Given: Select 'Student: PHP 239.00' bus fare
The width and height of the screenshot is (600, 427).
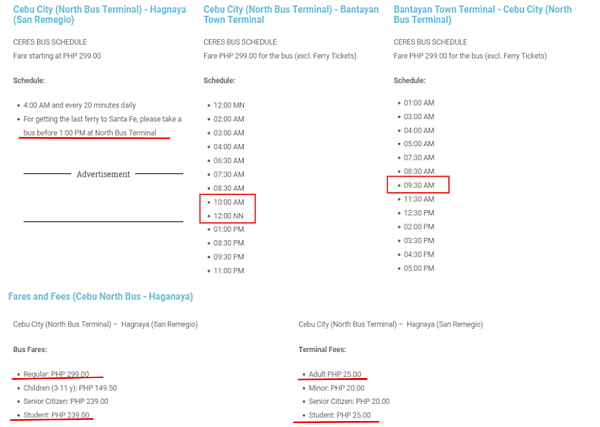Looking at the screenshot, I should pyautogui.click(x=56, y=415).
